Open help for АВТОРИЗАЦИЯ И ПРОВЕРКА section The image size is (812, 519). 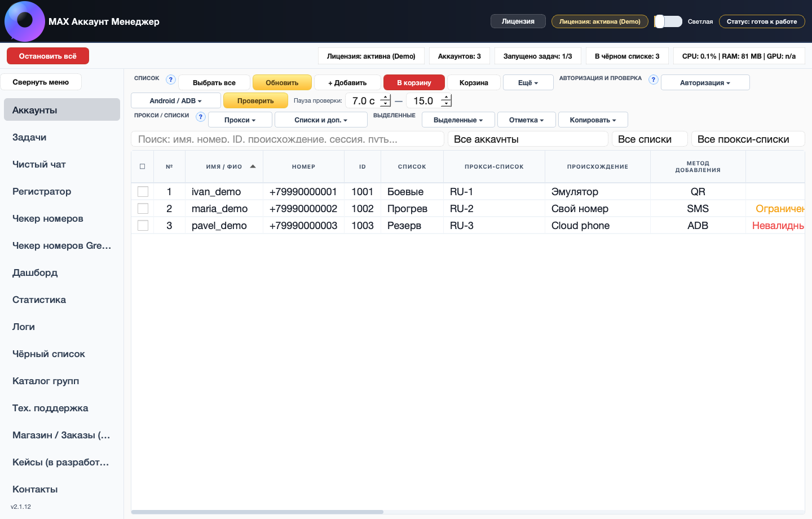[653, 80]
